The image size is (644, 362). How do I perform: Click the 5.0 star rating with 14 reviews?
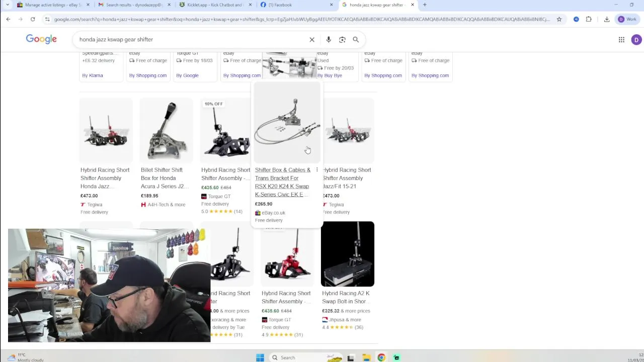tap(222, 212)
